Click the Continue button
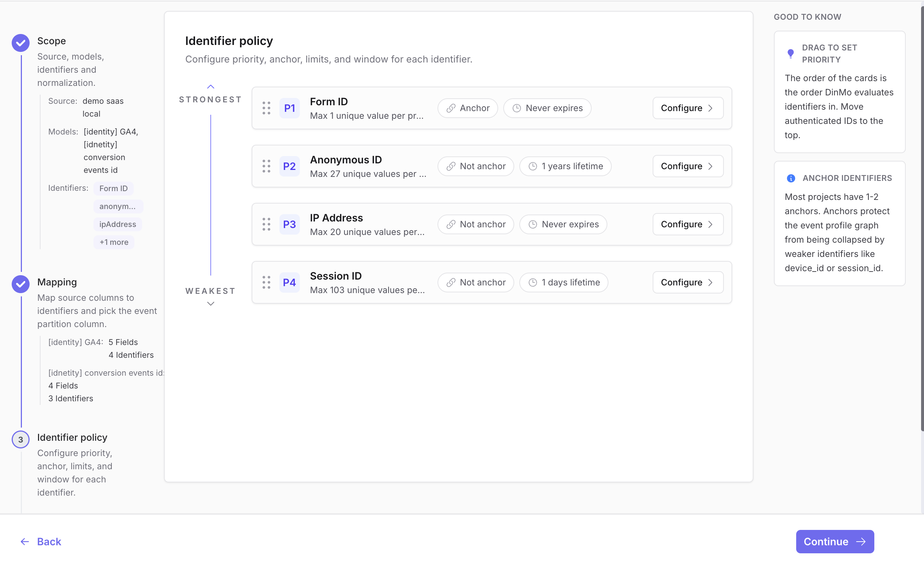924x565 pixels. 835,542
